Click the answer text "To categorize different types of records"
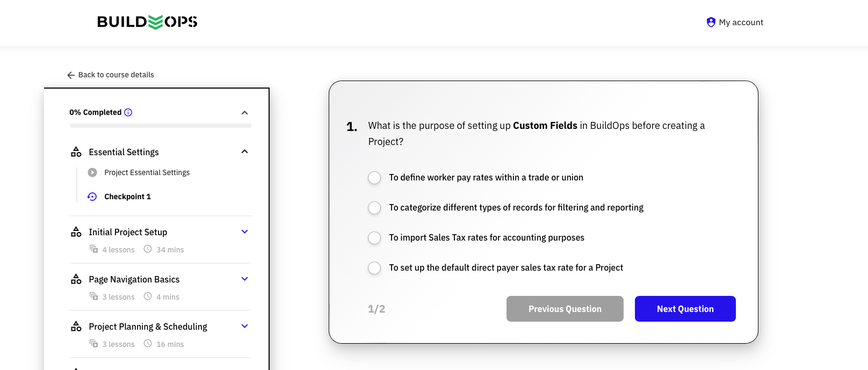Viewport: 868px width, 370px height. [516, 207]
